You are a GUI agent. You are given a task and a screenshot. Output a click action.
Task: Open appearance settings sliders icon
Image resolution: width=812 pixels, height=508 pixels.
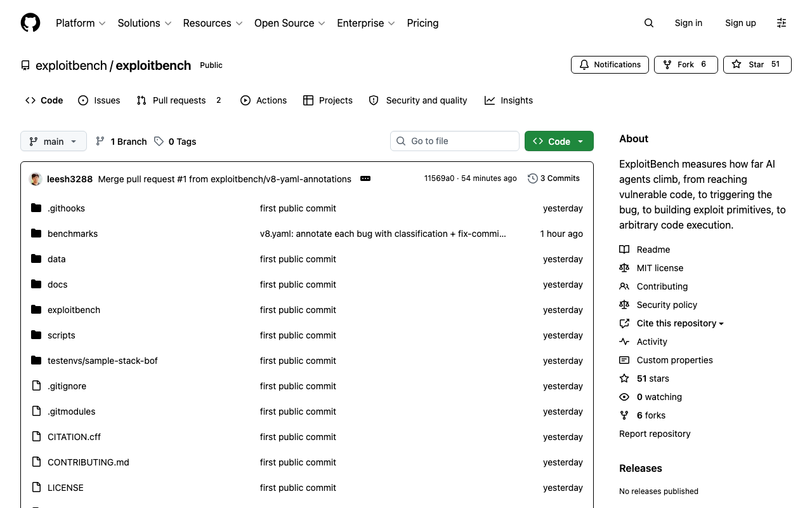pyautogui.click(x=782, y=23)
